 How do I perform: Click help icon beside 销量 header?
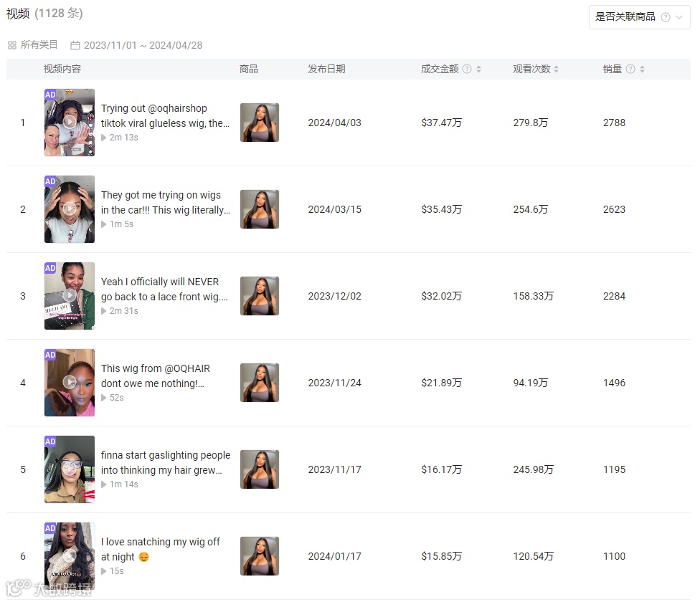[x=630, y=69]
